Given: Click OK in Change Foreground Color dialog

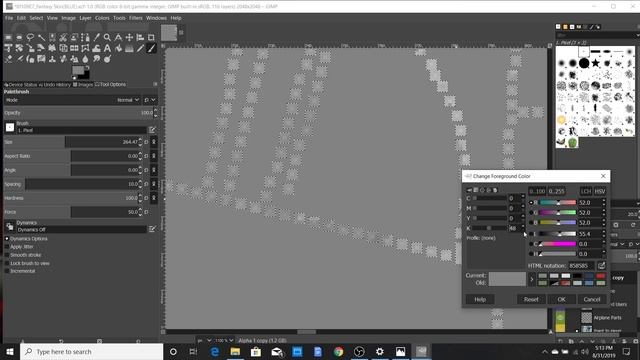Looking at the screenshot, I should (562, 299).
